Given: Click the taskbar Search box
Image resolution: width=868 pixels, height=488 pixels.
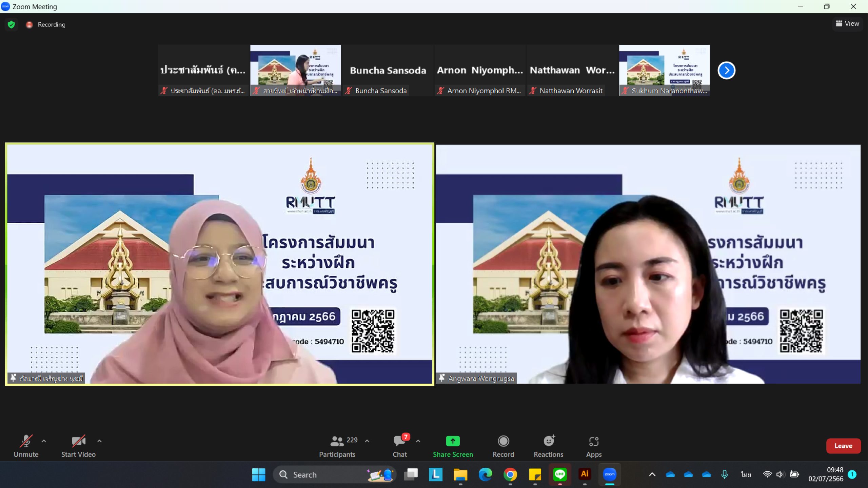Looking at the screenshot, I should point(334,475).
